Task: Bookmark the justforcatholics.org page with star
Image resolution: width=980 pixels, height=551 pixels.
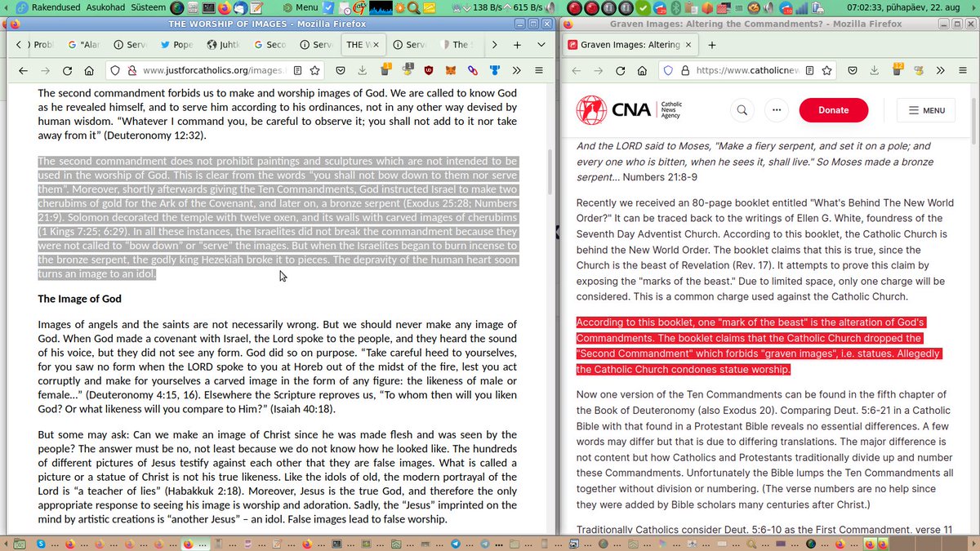Action: click(x=314, y=70)
